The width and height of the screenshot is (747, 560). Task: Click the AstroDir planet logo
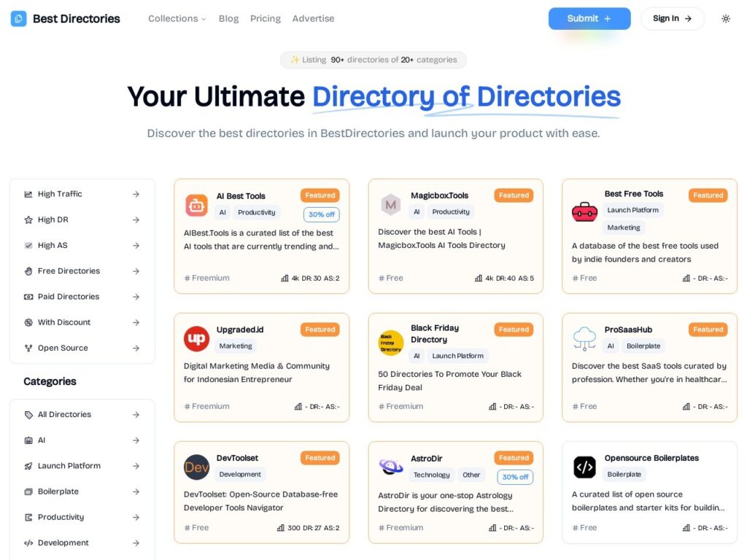391,466
